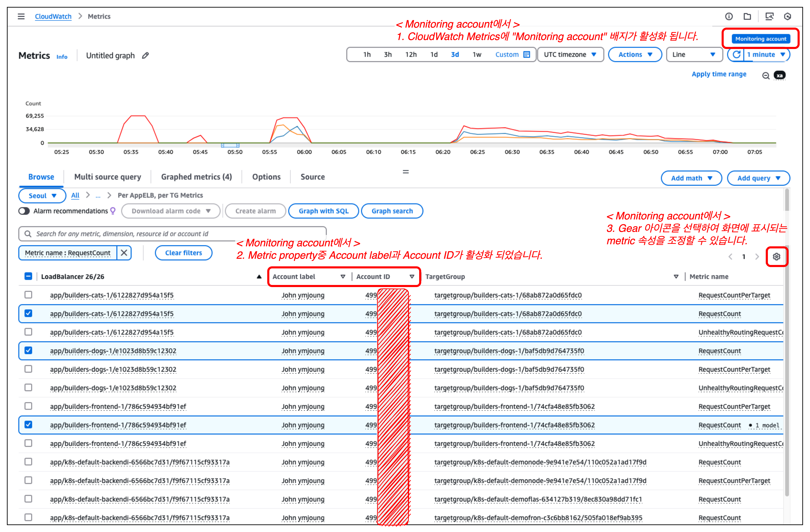This screenshot has height=532, width=810.
Task: Open table settings gear icon
Action: [x=776, y=257]
